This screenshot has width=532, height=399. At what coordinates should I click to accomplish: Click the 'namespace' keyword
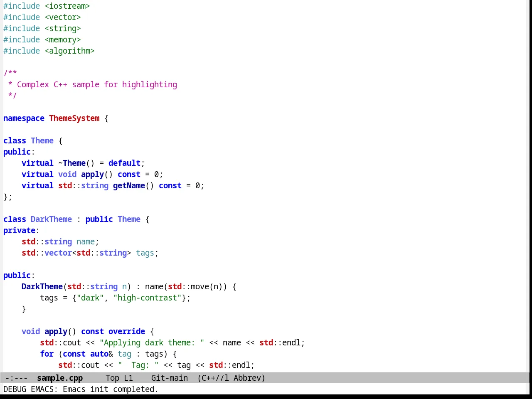coord(24,118)
